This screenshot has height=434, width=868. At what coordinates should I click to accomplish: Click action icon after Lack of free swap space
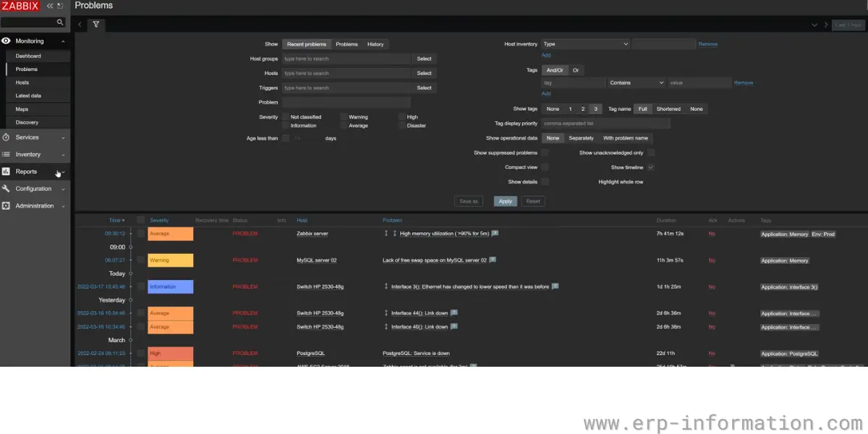tap(492, 260)
